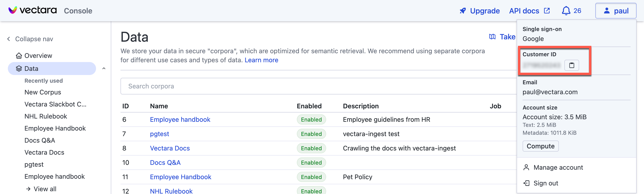Open the Learn more link
The width and height of the screenshot is (644, 194).
point(261,60)
